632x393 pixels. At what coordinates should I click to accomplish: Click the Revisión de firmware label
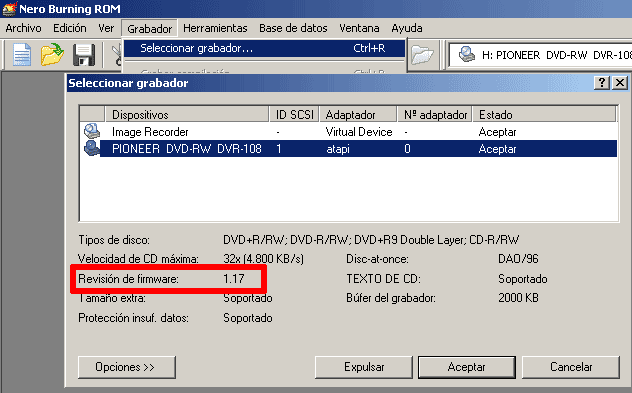click(128, 279)
